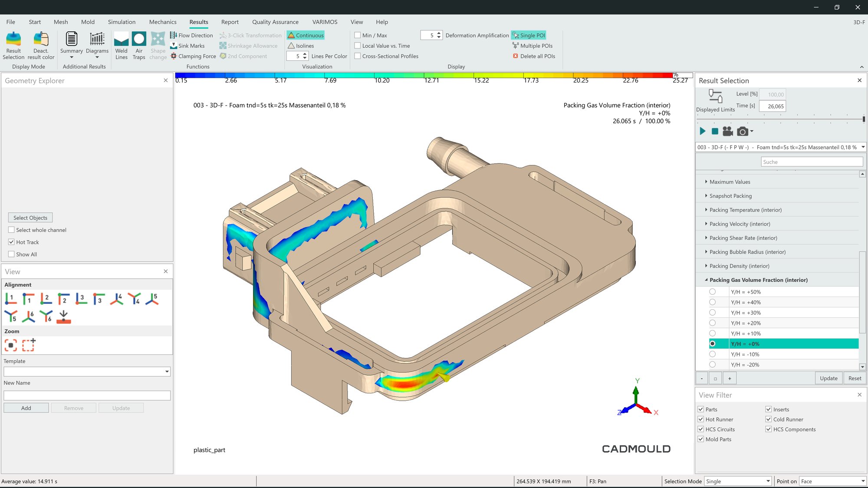This screenshot has width=868, height=488.
Task: Open the Selection Mode dropdown
Action: (x=768, y=481)
